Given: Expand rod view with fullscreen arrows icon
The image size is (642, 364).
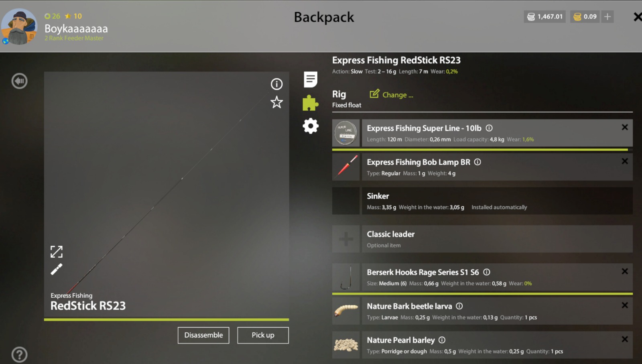Looking at the screenshot, I should 57,252.
